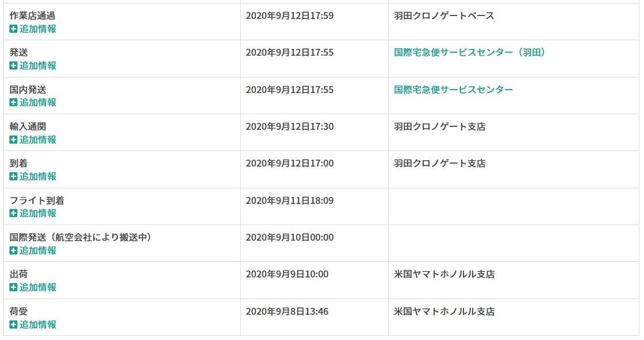Expand 追加情報 text for フライト到着
Screen dimensions: 644x340
(x=38, y=213)
